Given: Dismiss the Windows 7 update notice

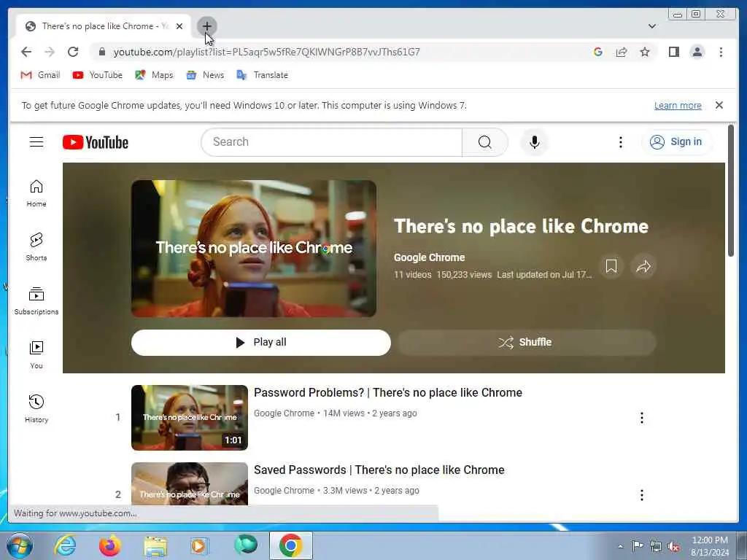Looking at the screenshot, I should pyautogui.click(x=719, y=105).
